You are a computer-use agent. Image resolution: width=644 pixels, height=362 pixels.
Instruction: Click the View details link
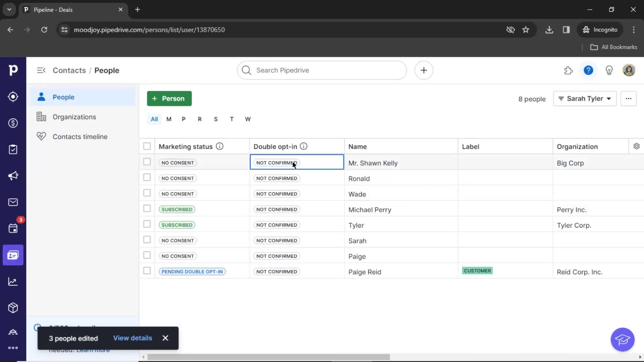coord(132,338)
